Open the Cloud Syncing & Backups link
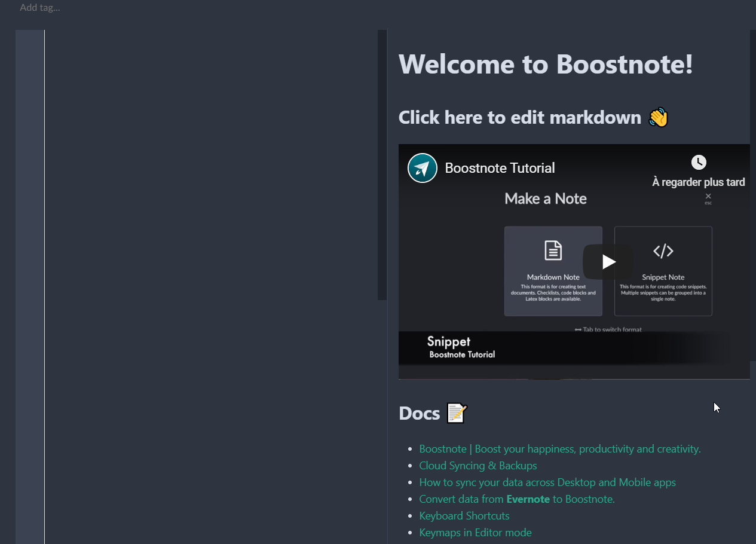Image resolution: width=756 pixels, height=544 pixels. tap(478, 465)
